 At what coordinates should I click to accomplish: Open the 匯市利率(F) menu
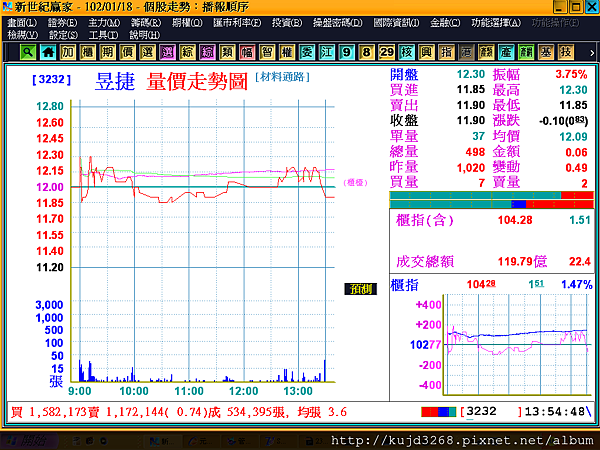click(x=237, y=23)
